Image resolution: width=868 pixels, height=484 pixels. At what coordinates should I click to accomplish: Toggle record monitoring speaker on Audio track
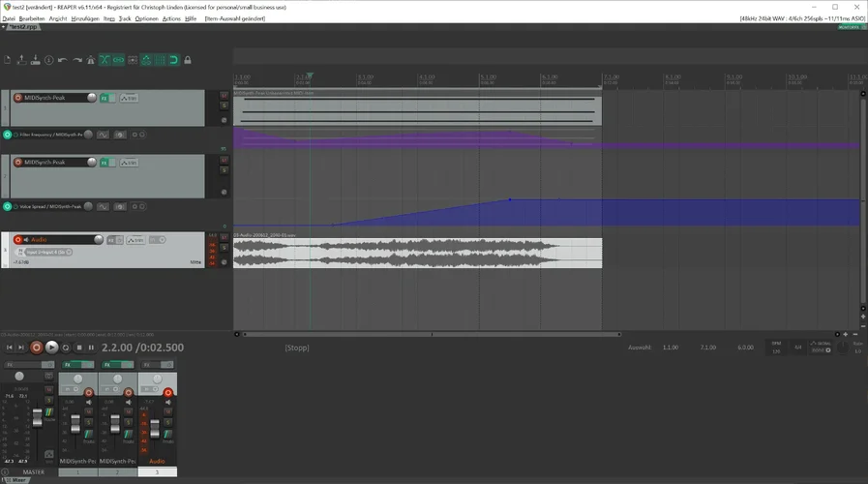[x=26, y=240]
